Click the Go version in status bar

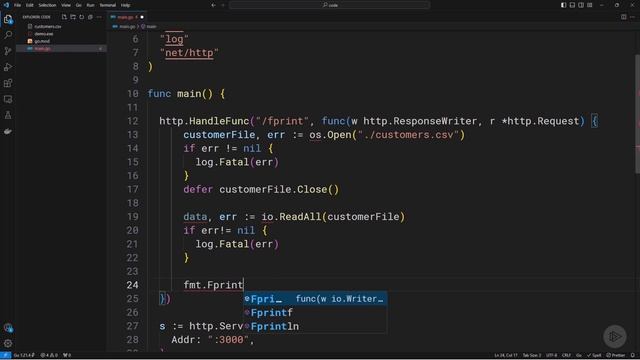pos(24,355)
